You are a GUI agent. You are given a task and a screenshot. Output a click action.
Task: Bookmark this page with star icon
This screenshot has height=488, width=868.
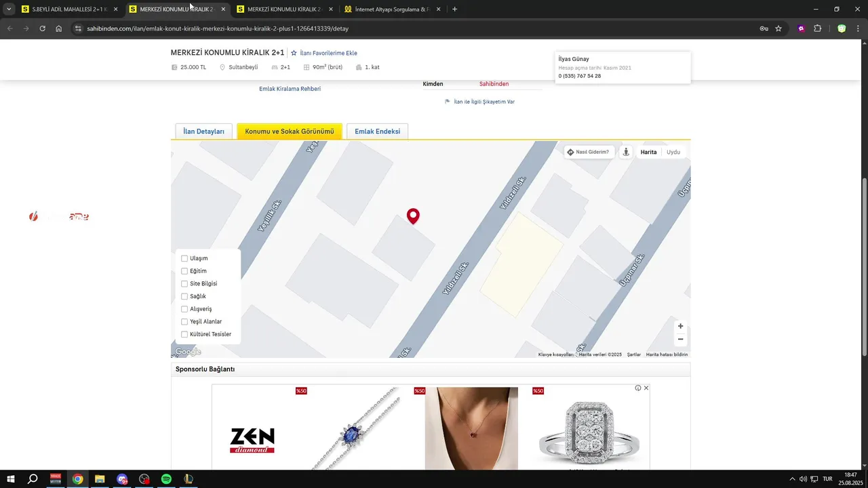778,28
